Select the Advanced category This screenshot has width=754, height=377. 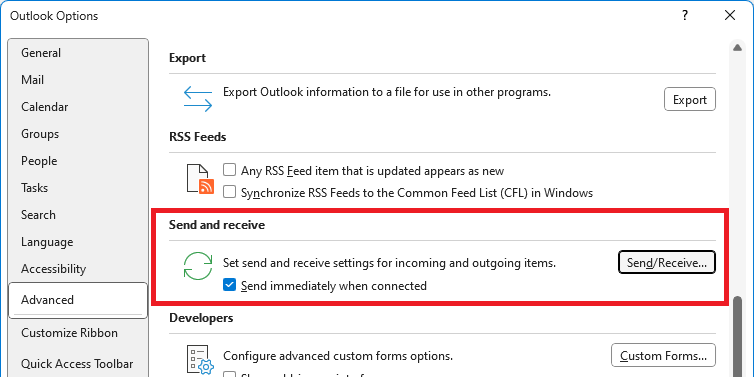pyautogui.click(x=78, y=300)
